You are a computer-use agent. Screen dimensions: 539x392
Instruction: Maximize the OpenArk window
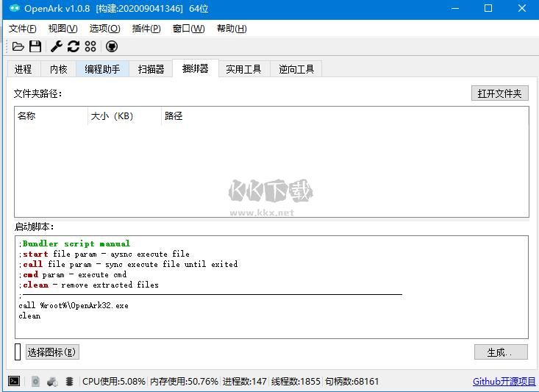[488, 8]
